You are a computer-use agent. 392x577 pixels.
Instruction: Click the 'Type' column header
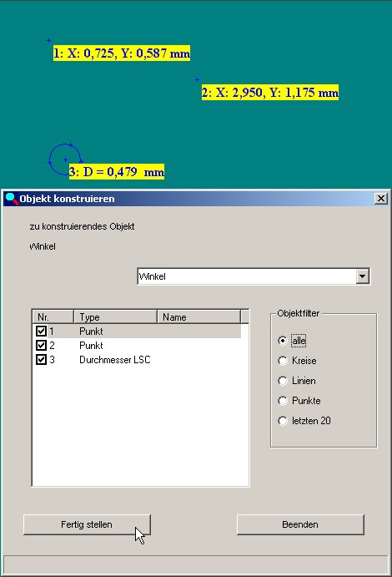116,316
